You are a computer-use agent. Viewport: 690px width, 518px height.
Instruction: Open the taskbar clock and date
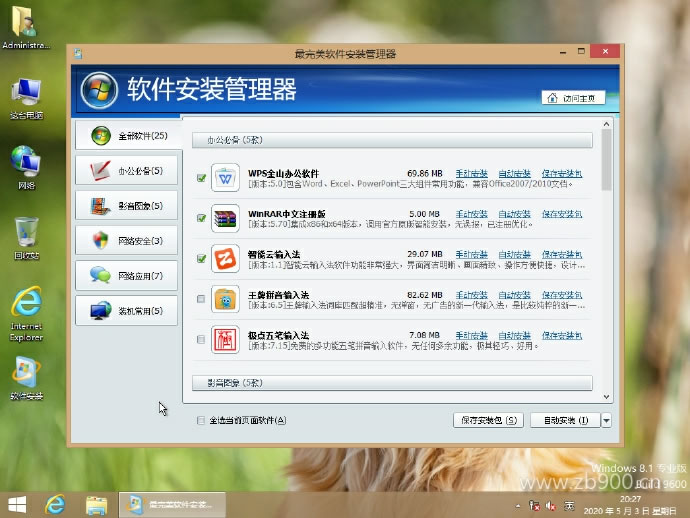630,505
